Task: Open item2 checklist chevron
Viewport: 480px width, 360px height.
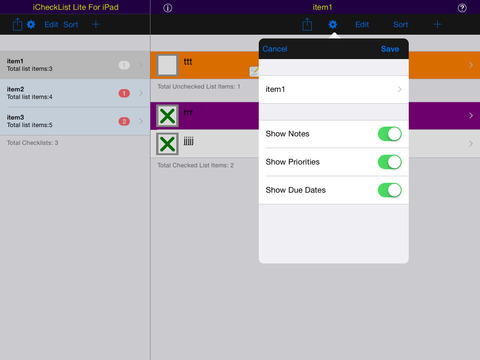Action: tap(141, 93)
